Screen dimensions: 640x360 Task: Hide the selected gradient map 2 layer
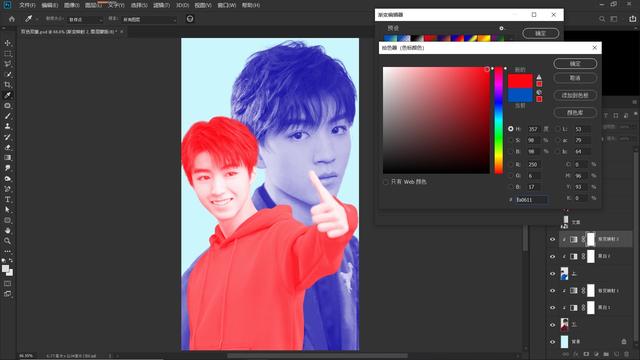(x=552, y=240)
